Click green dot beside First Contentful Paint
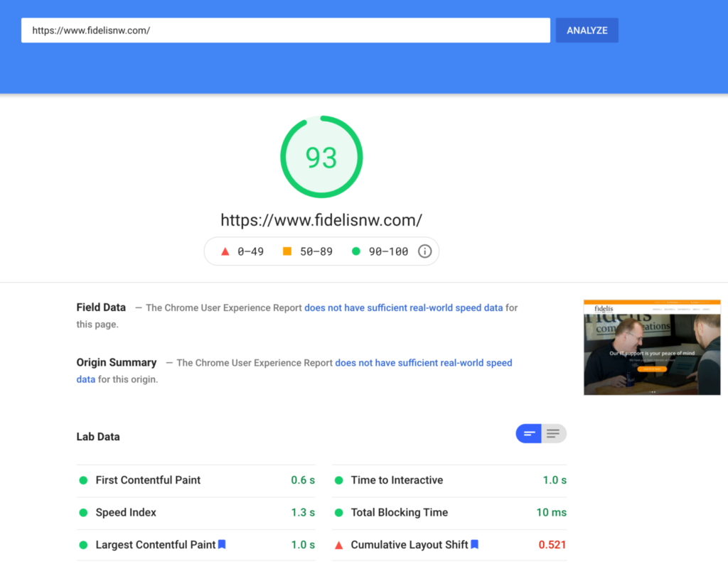Image resolution: width=728 pixels, height=564 pixels. click(x=84, y=480)
